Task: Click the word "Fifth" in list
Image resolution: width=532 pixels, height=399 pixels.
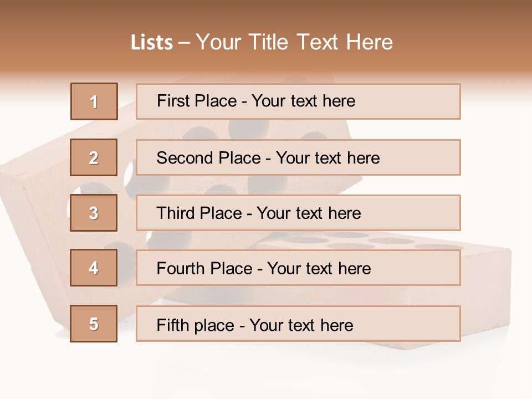Action: (173, 325)
